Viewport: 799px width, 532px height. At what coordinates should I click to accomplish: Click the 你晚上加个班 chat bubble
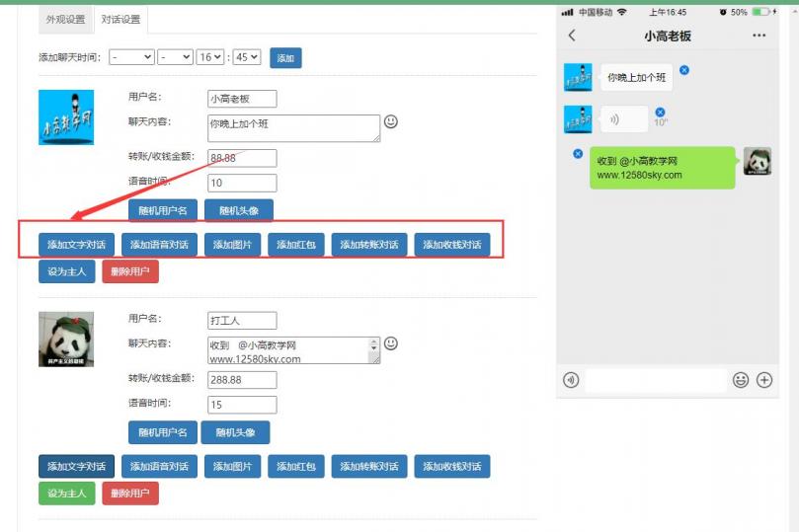[x=636, y=77]
